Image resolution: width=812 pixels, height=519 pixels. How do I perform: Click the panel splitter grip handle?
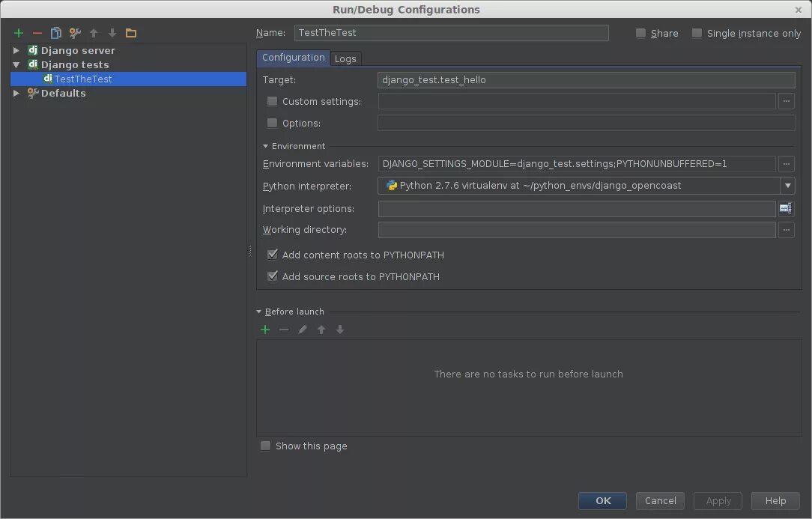tap(250, 251)
